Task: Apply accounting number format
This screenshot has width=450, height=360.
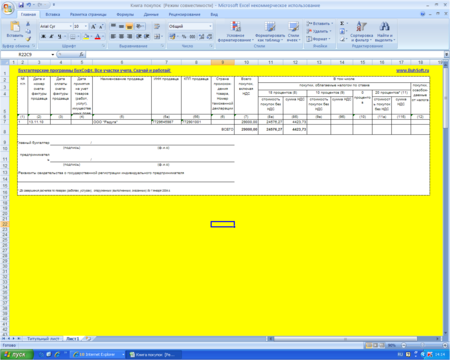Action: click(x=172, y=36)
